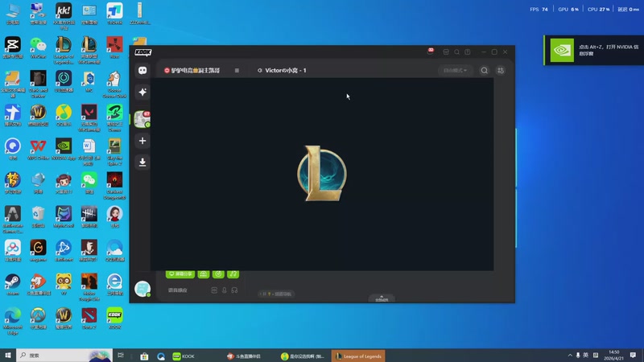Toggle microphone mute in voice panel

[225, 290]
